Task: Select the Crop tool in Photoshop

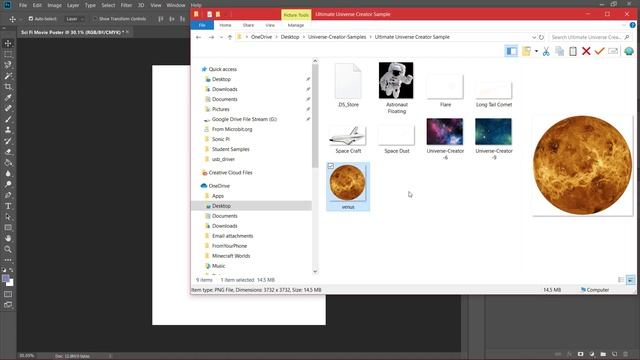Action: click(x=8, y=87)
